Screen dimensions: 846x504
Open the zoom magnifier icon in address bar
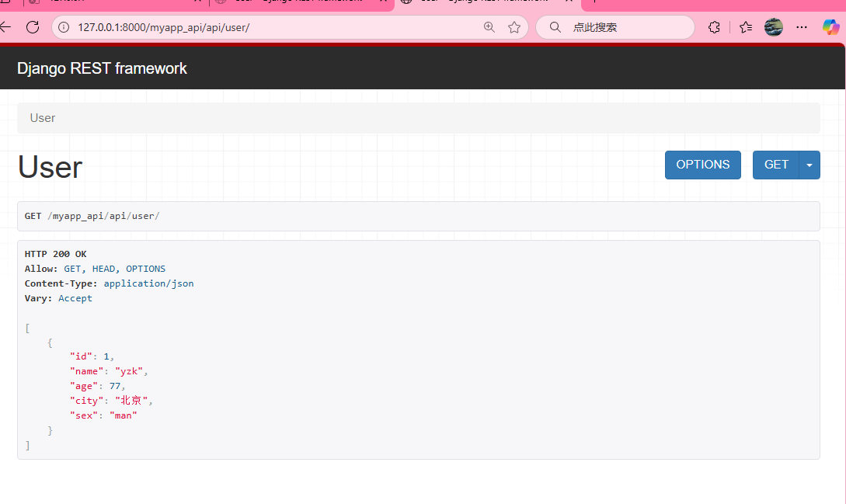coord(489,27)
